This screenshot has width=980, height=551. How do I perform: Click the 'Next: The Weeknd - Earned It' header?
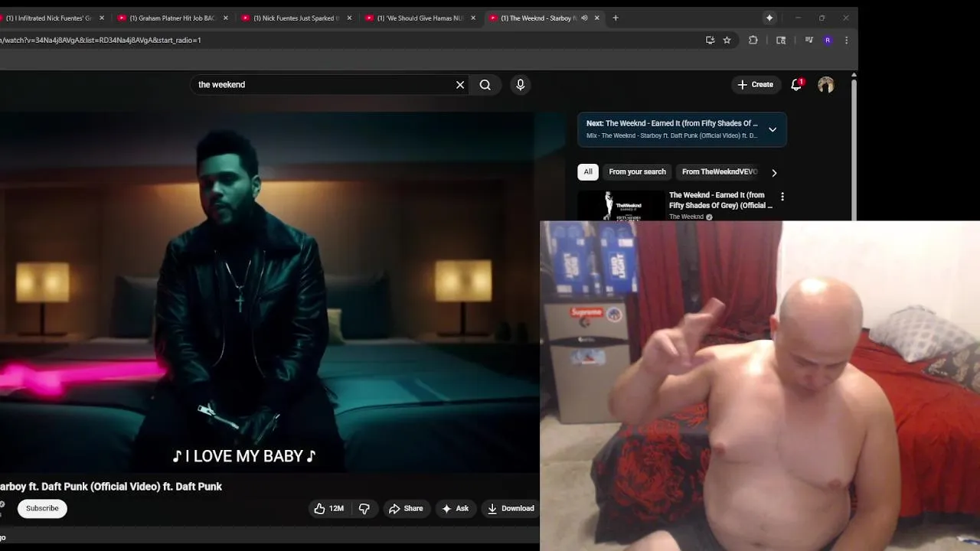[x=672, y=123]
